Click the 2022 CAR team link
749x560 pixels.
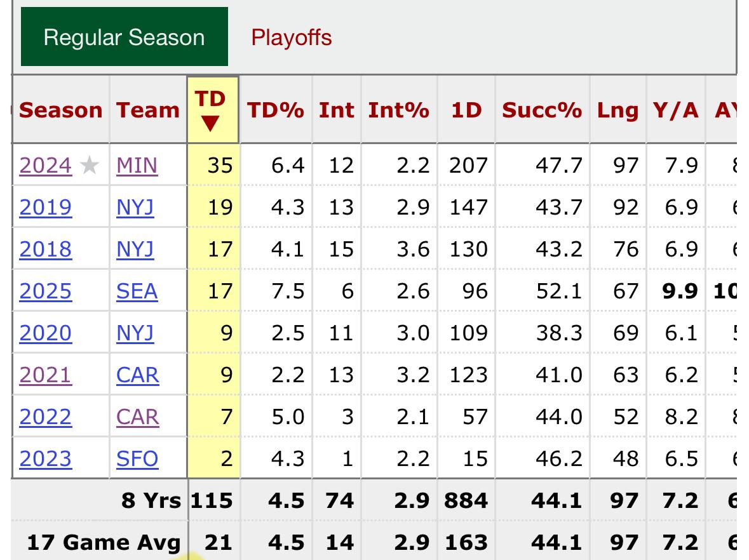pos(137,417)
